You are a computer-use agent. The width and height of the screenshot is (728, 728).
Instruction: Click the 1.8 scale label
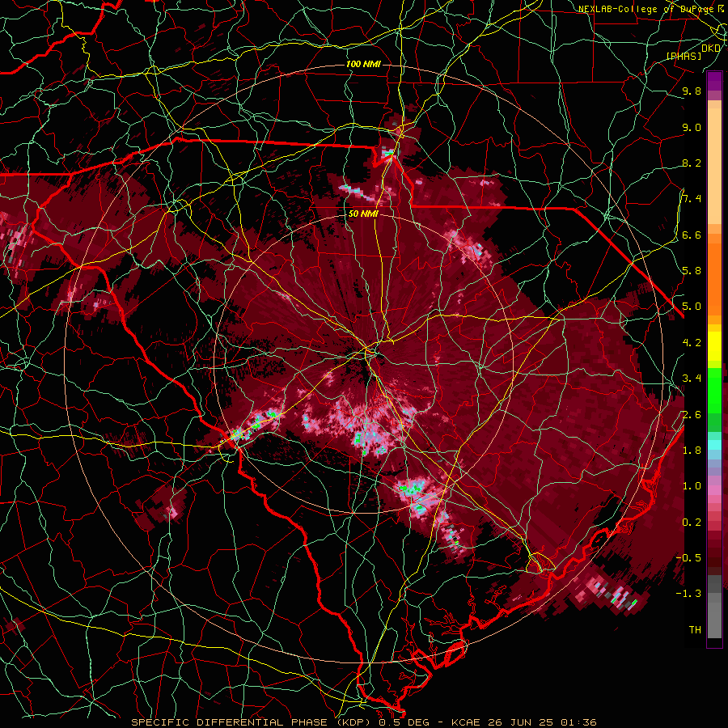pyautogui.click(x=692, y=450)
